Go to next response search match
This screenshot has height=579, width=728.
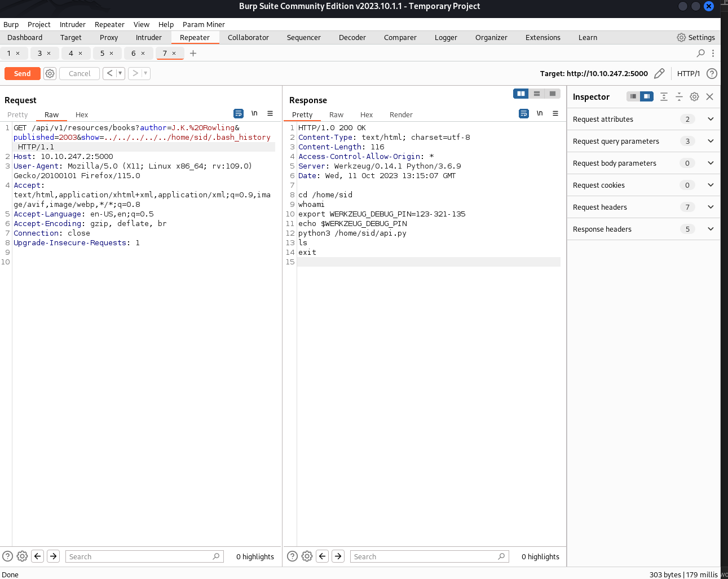[x=338, y=556]
